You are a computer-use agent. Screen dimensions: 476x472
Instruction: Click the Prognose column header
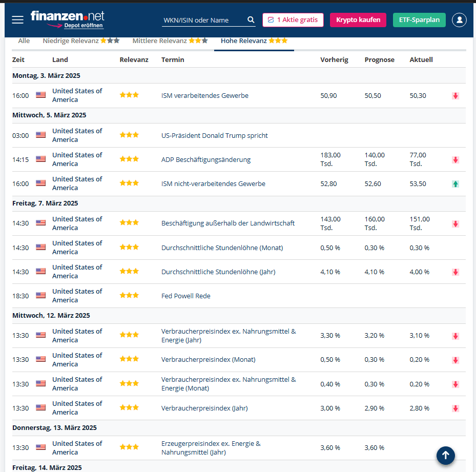(x=380, y=60)
